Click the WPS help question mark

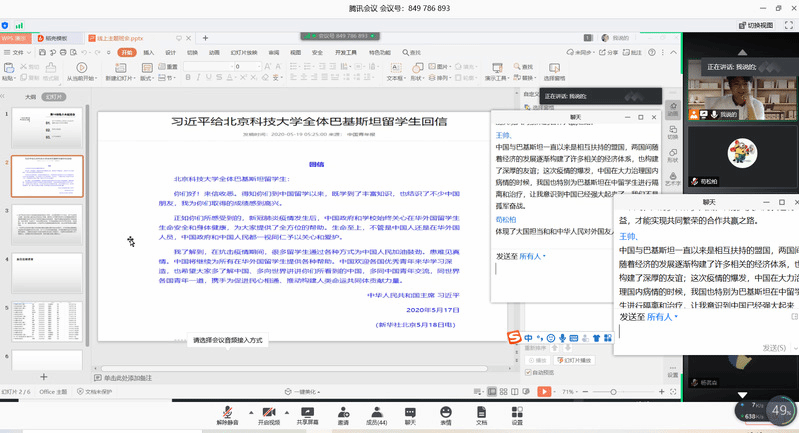[x=652, y=52]
